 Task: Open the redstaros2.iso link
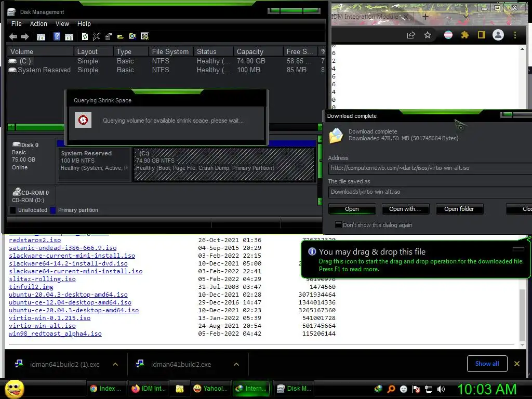coord(35,240)
